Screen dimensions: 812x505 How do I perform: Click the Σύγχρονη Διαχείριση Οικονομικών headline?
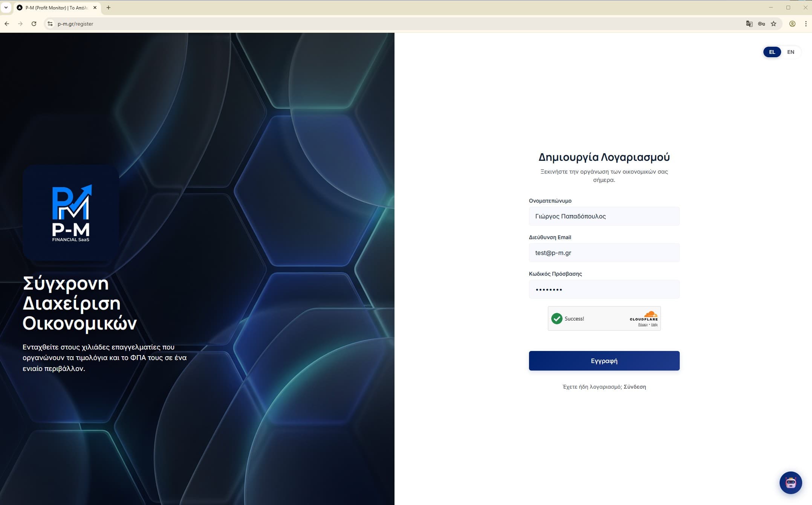pos(80,303)
